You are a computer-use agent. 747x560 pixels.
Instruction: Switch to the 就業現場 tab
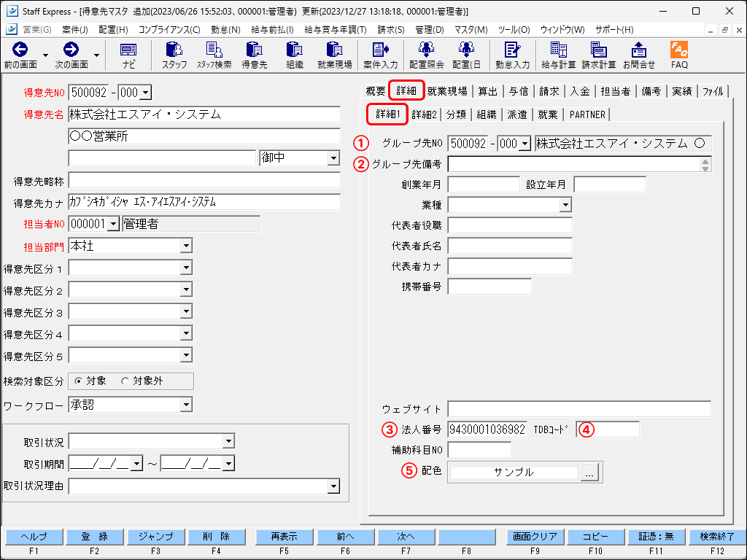[x=447, y=92]
